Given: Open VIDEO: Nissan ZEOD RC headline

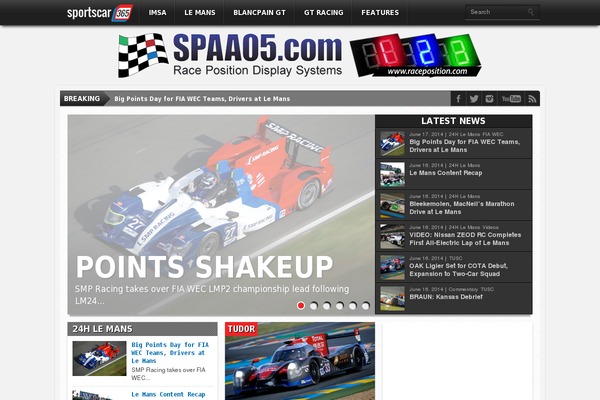Looking at the screenshot, I should (x=465, y=239).
